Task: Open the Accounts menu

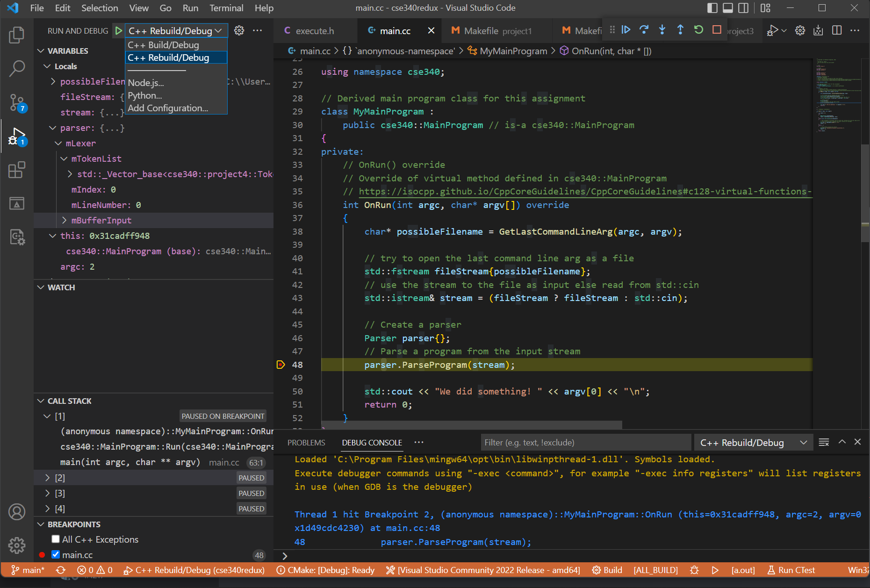Action: (x=17, y=512)
